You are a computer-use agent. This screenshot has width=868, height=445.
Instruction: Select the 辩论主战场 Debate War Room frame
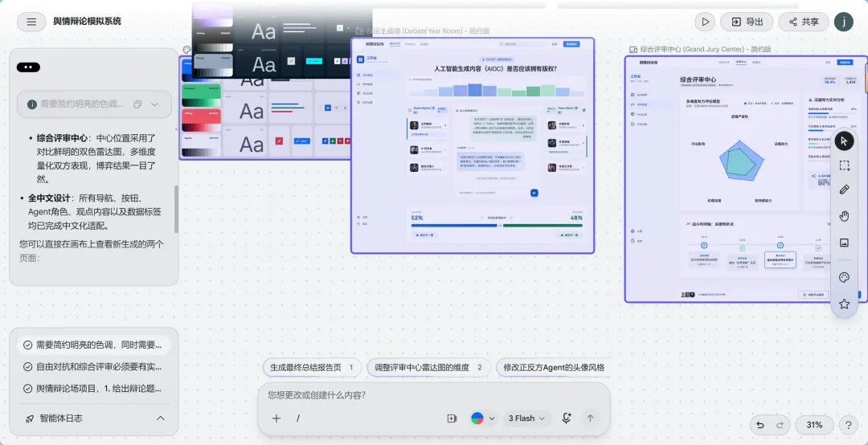473,145
